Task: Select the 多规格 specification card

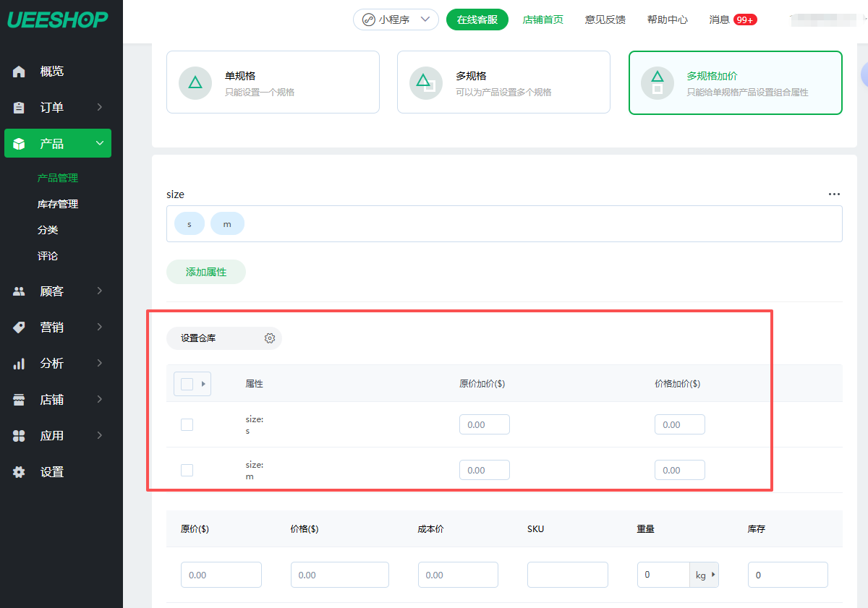Action: [503, 82]
